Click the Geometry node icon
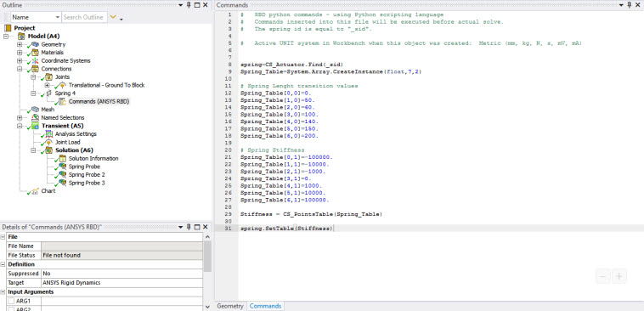The height and width of the screenshot is (311, 644). (x=36, y=44)
